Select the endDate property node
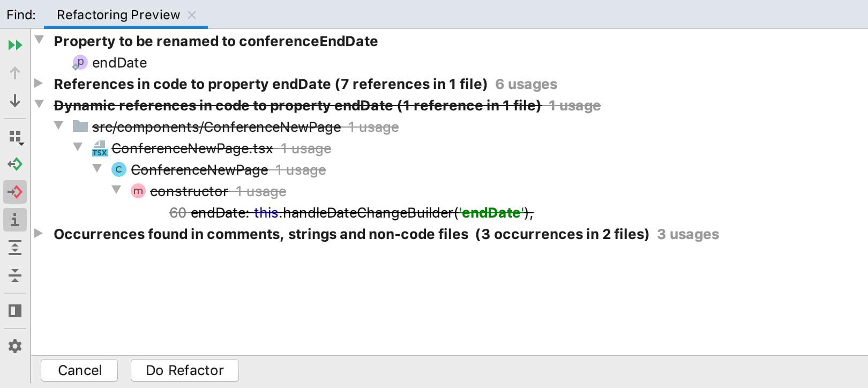 click(119, 63)
